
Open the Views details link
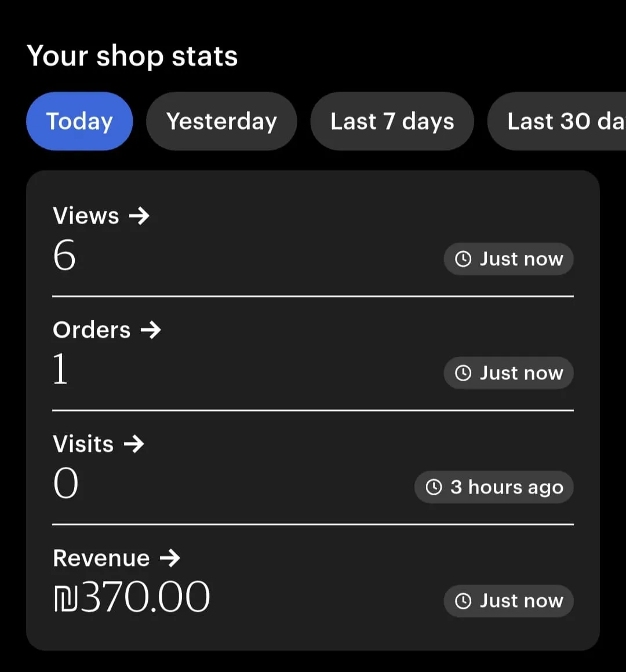coord(86,216)
